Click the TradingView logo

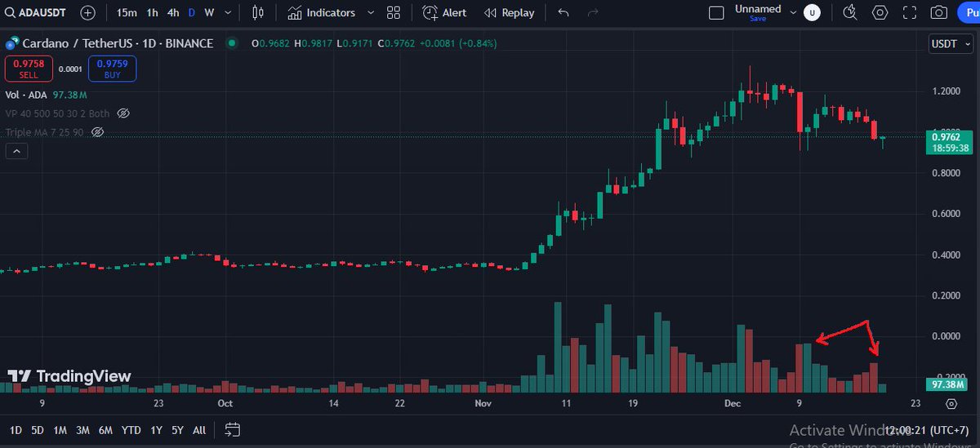pyautogui.click(x=69, y=376)
